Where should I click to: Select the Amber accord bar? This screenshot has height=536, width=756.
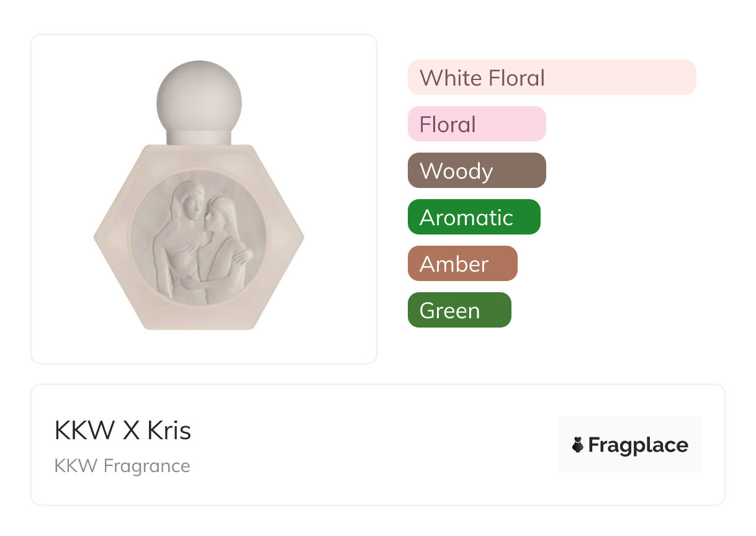pyautogui.click(x=462, y=264)
